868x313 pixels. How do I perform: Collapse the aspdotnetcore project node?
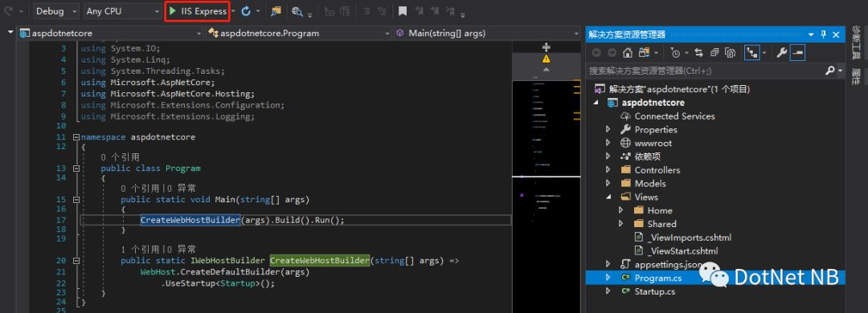click(x=596, y=103)
